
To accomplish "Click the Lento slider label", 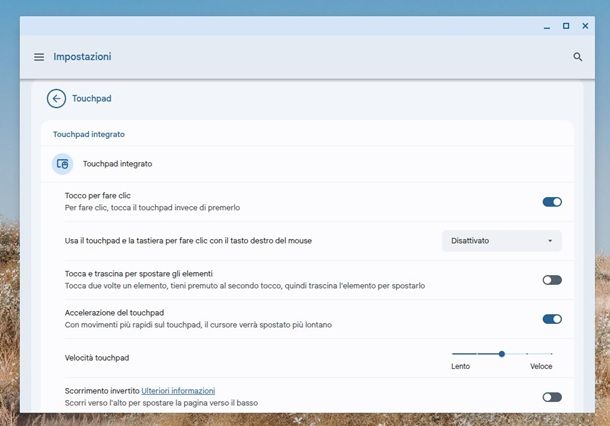I will pyautogui.click(x=461, y=366).
